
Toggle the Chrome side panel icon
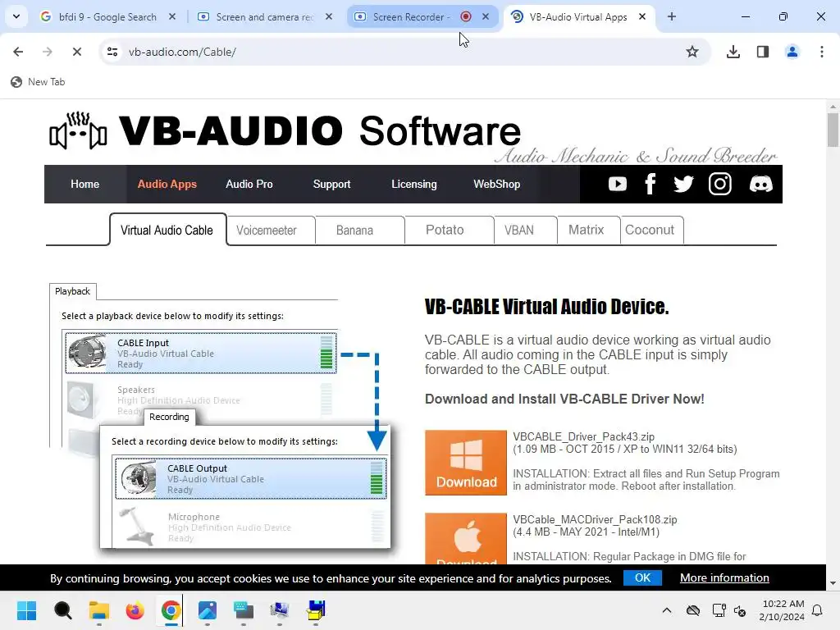click(x=762, y=52)
